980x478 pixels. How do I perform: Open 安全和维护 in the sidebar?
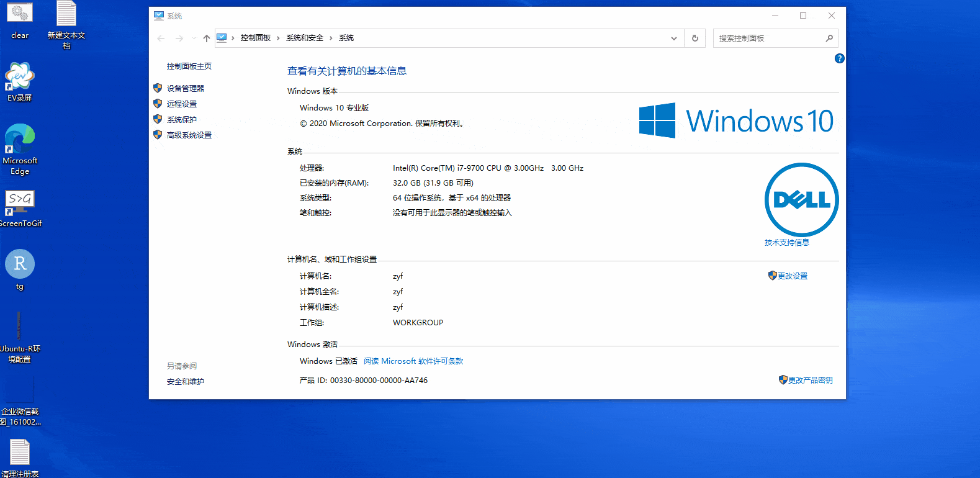point(186,381)
